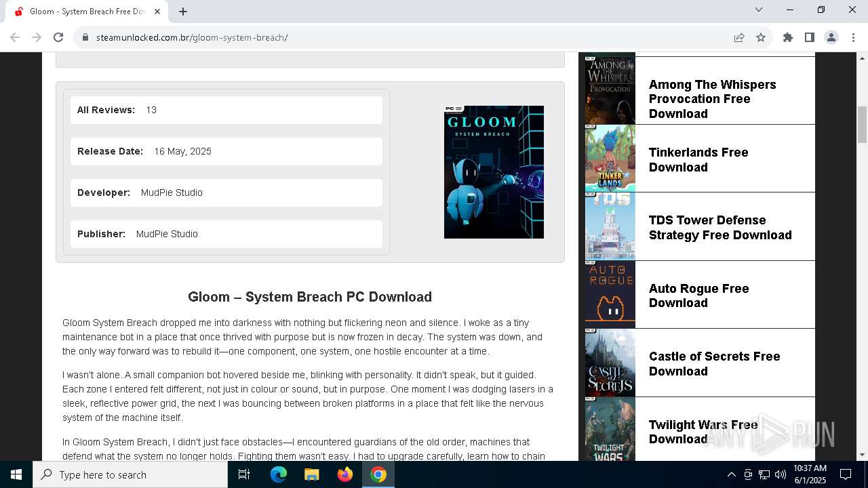Image resolution: width=868 pixels, height=488 pixels.
Task: Select publisher name MudPie Studio
Action: coord(167,234)
